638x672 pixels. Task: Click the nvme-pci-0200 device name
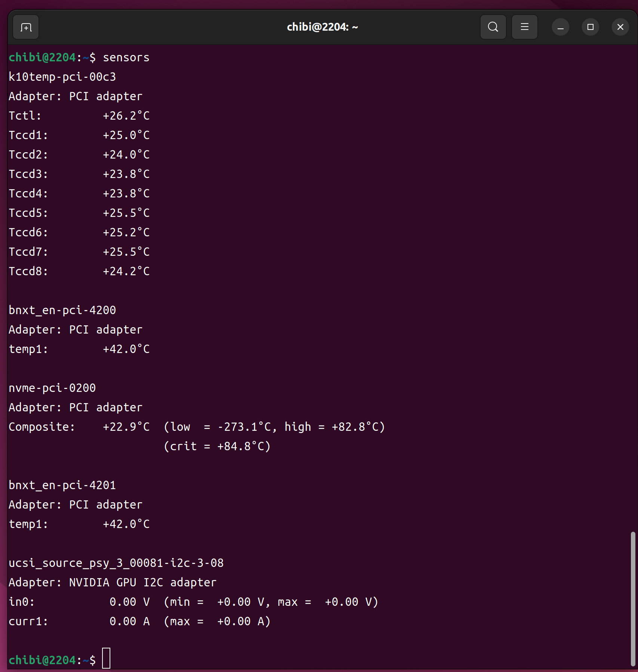click(52, 388)
